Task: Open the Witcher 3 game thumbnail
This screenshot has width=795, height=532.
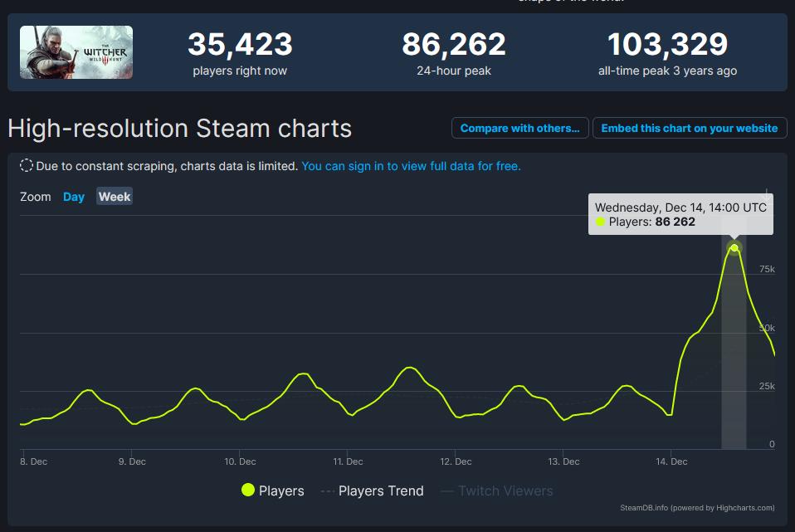Action: coord(76,52)
